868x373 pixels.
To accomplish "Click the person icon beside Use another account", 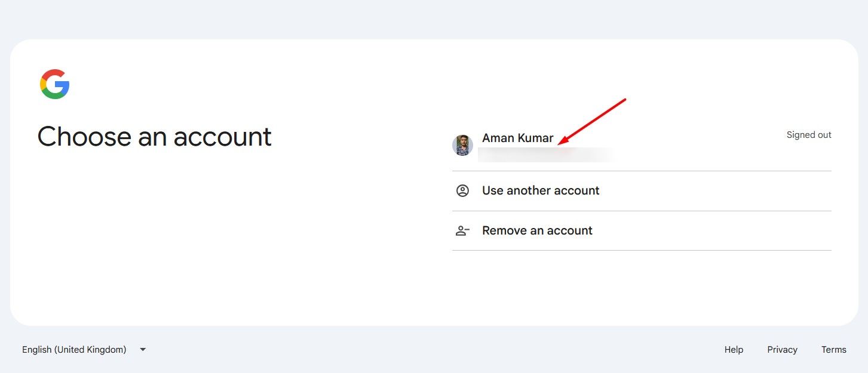I will point(462,191).
